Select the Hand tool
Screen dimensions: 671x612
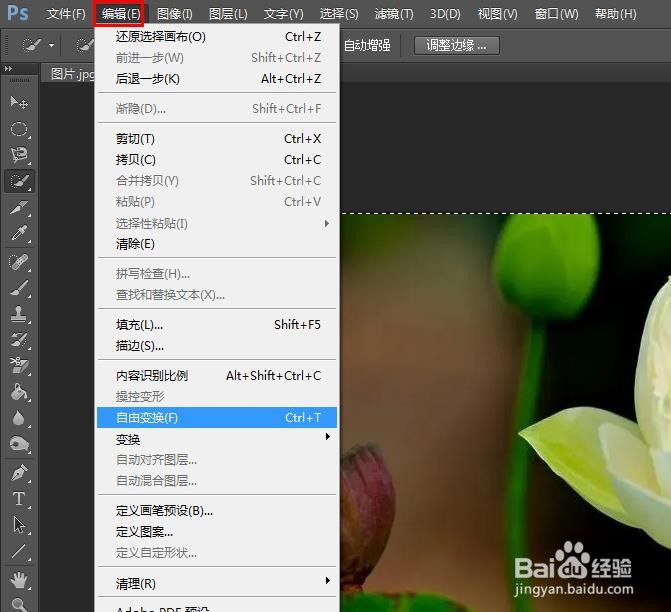coord(18,580)
